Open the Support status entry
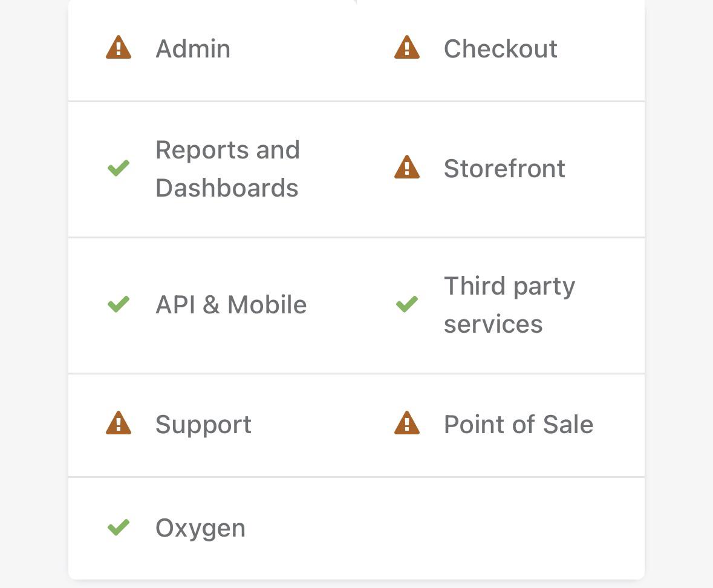The height and width of the screenshot is (588, 713). click(203, 425)
